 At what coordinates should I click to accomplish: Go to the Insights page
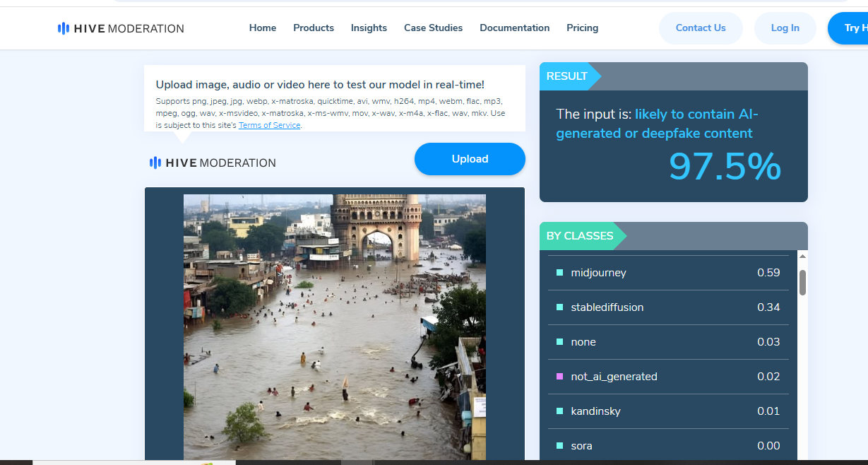(x=369, y=28)
